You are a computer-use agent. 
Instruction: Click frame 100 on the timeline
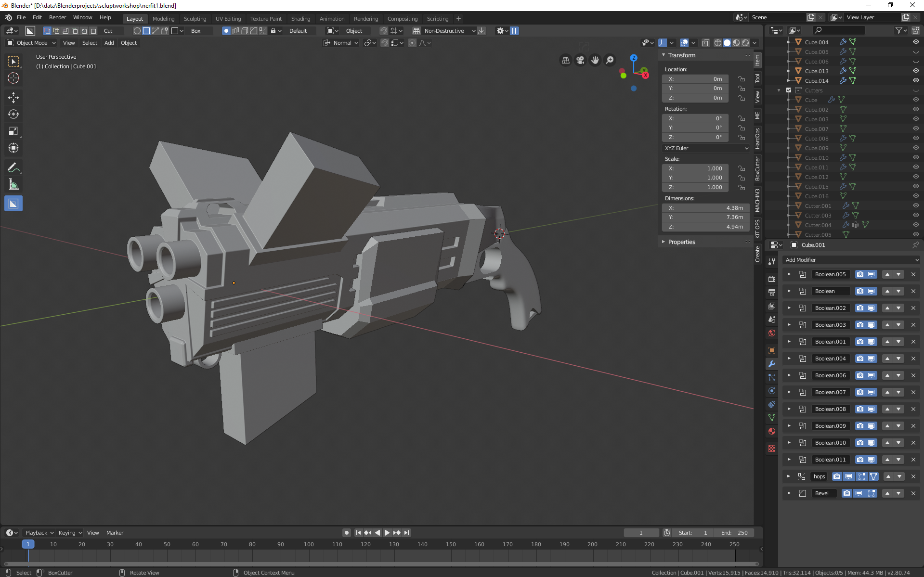click(309, 544)
